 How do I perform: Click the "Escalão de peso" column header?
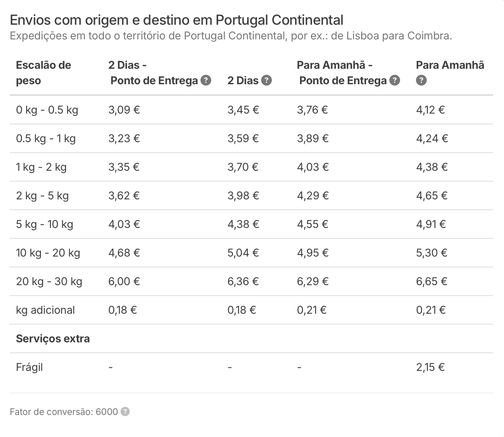tap(43, 73)
